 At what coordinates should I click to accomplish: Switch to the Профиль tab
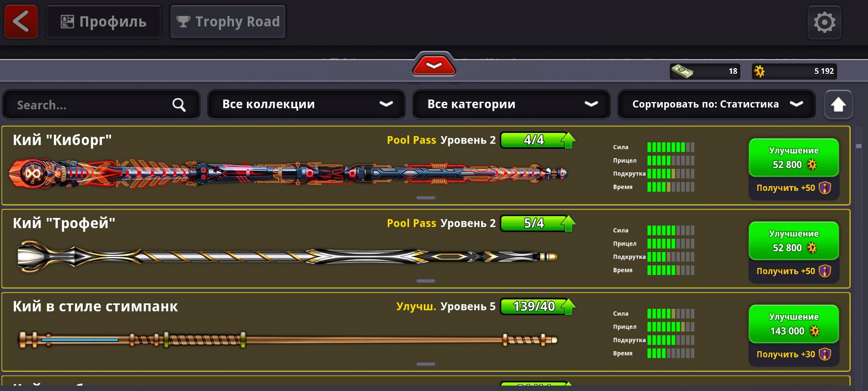click(103, 22)
